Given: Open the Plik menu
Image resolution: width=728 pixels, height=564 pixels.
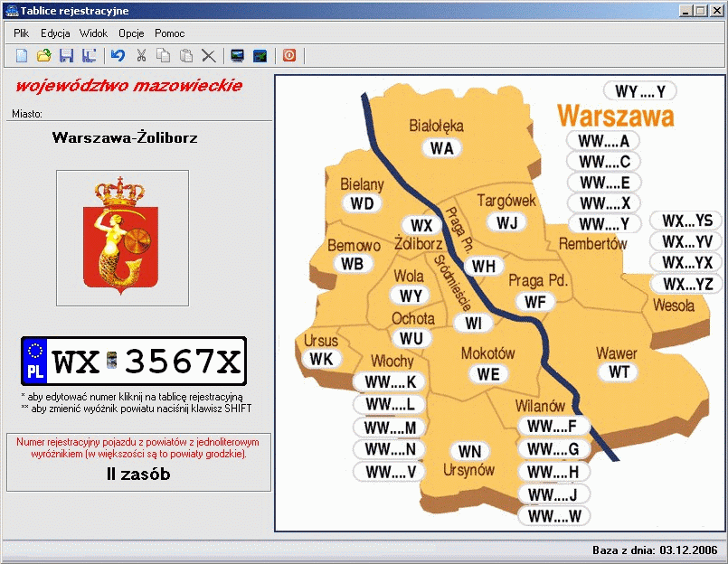Looking at the screenshot, I should coord(22,33).
